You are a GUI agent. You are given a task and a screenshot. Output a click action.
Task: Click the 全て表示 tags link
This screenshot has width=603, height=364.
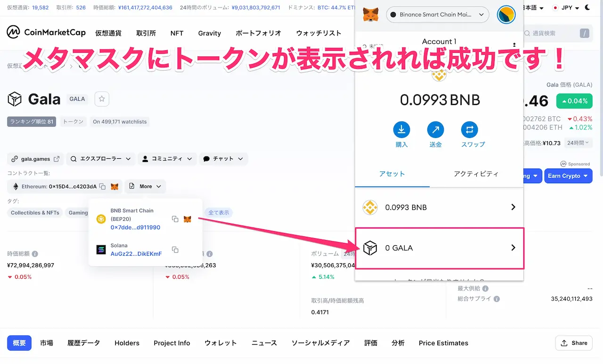(x=218, y=213)
